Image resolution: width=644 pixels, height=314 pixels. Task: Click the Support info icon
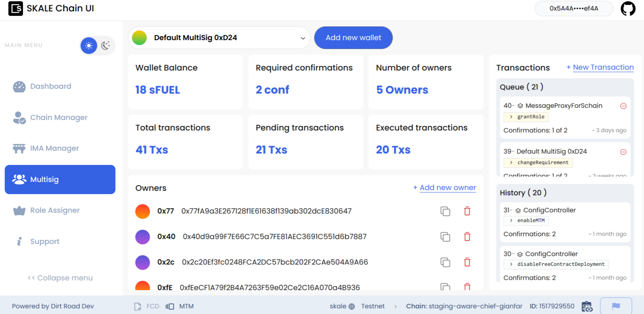[x=19, y=241]
